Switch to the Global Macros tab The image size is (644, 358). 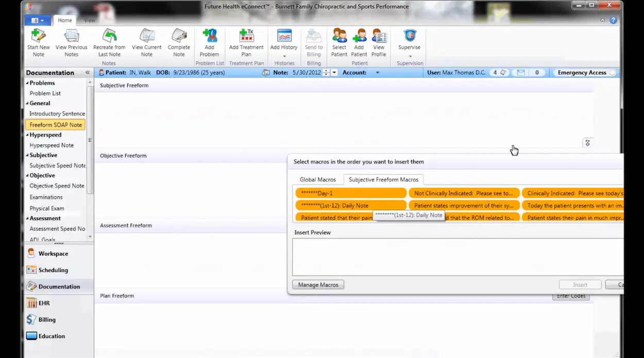tap(318, 179)
